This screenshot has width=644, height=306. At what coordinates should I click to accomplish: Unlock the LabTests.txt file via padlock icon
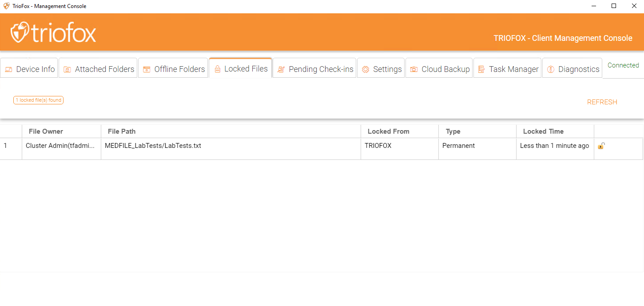pyautogui.click(x=601, y=146)
